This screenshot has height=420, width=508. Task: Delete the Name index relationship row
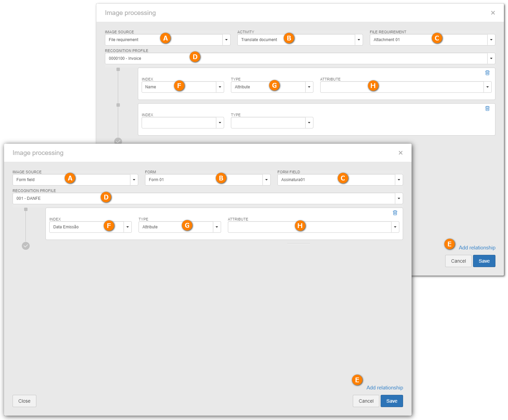[487, 73]
